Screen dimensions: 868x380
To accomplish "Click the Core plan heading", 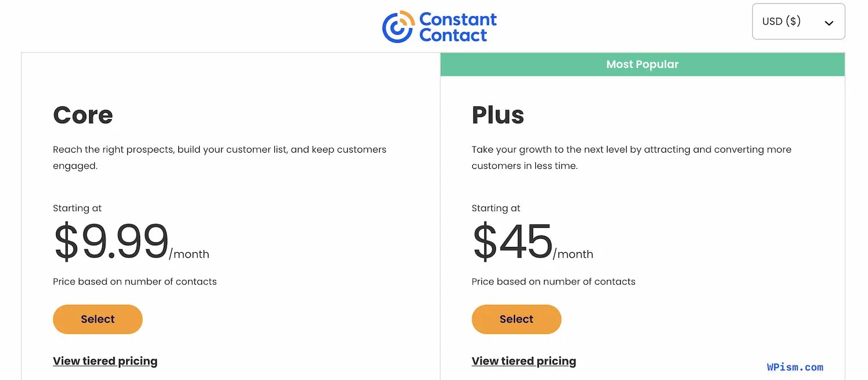I will [83, 115].
